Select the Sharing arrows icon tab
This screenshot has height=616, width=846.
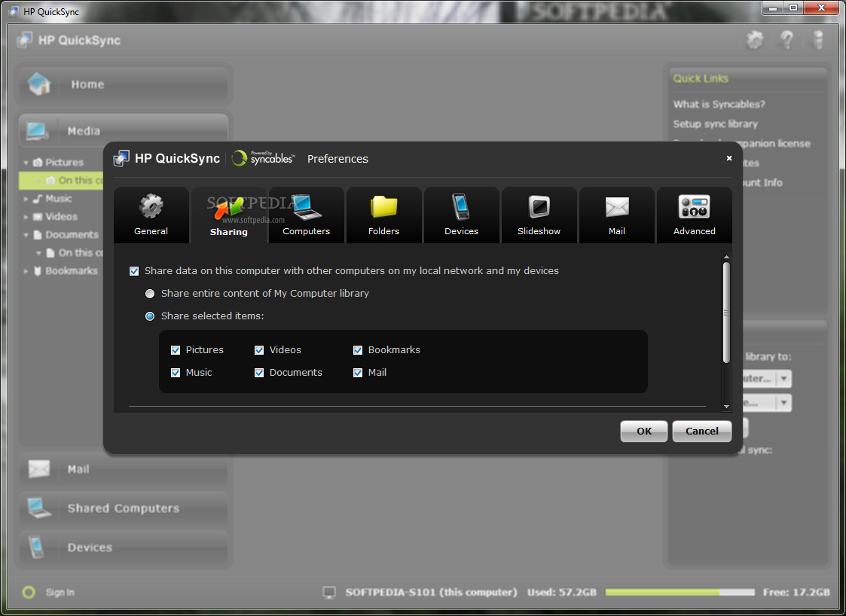[229, 208]
